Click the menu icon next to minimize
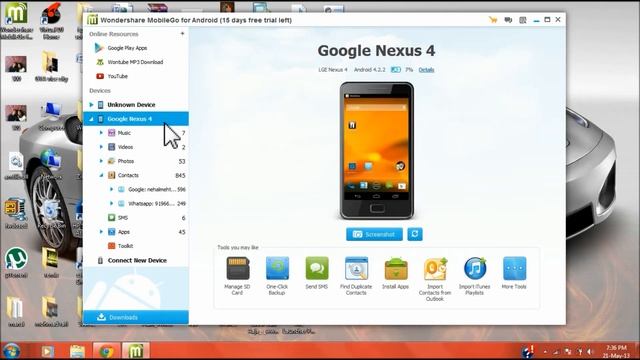The height and width of the screenshot is (360, 640). pos(523,20)
